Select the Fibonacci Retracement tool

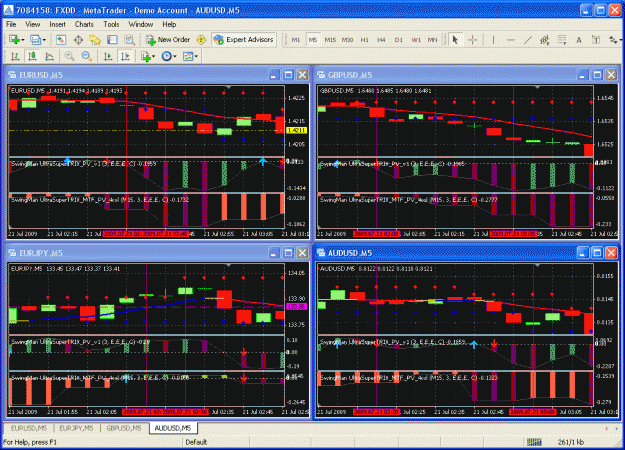coord(562,40)
